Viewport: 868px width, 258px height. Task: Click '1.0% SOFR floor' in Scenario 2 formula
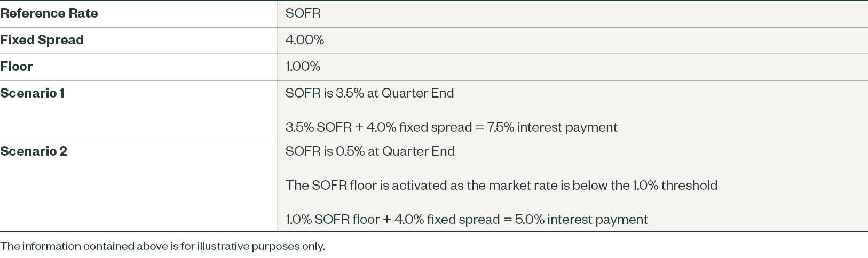point(332,220)
